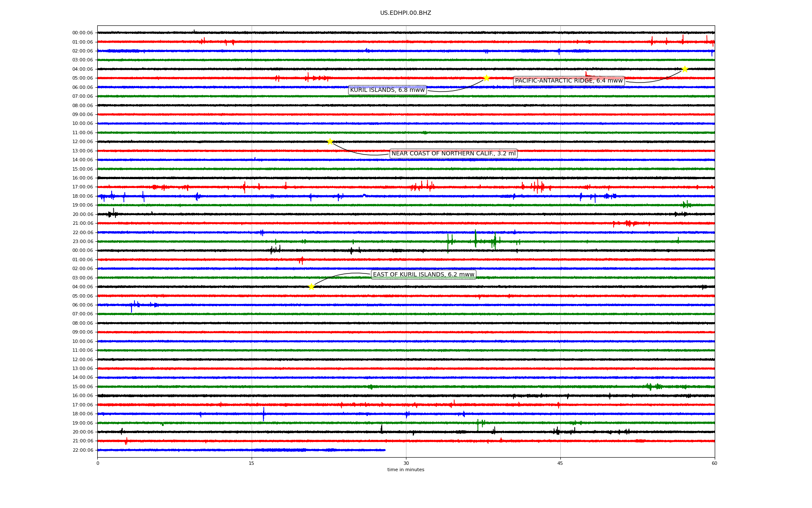812x508 pixels.
Task: Click the yellow star for the East of Kuril Islands event
Action: click(x=311, y=287)
